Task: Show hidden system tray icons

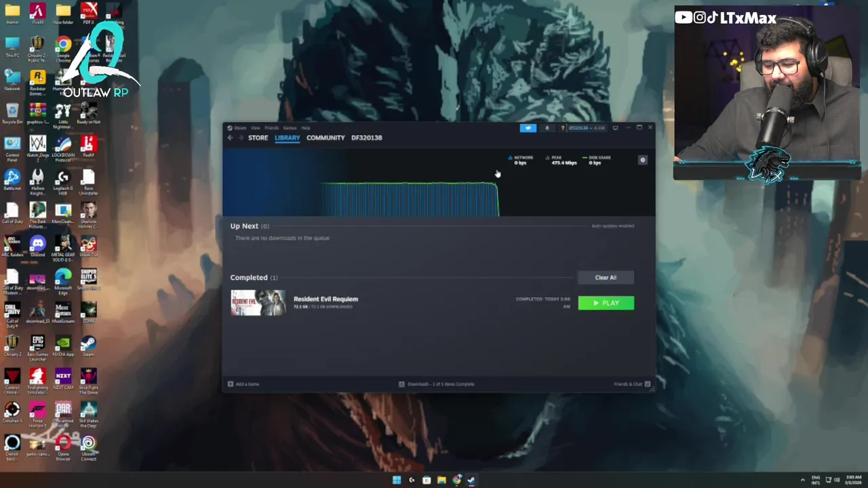Action: (x=803, y=480)
